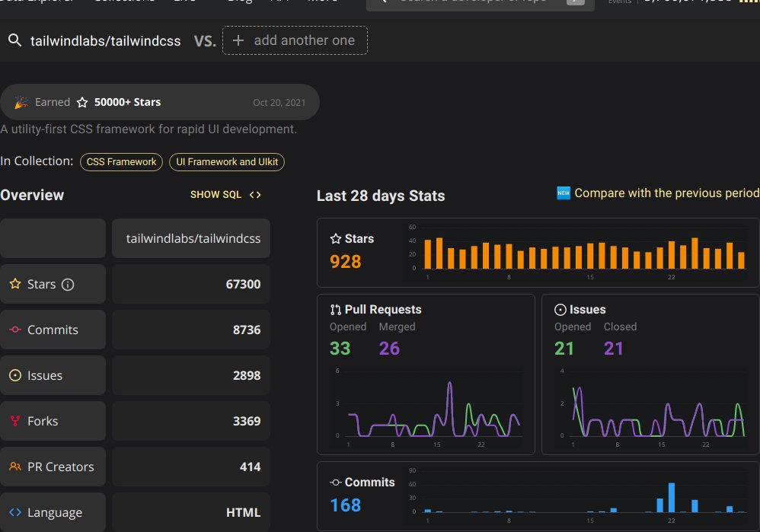Click the tailwindlabs/tailwindcss repo search field
The image size is (760, 532).
(105, 40)
